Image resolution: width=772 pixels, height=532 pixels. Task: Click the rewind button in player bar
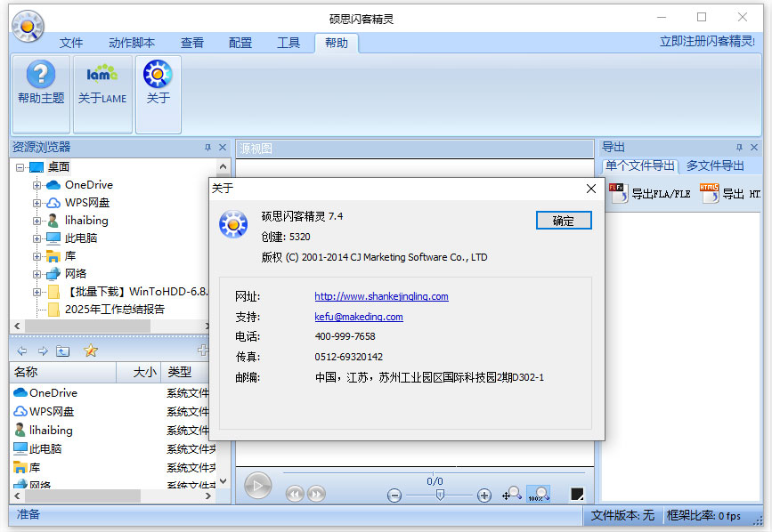[x=295, y=493]
